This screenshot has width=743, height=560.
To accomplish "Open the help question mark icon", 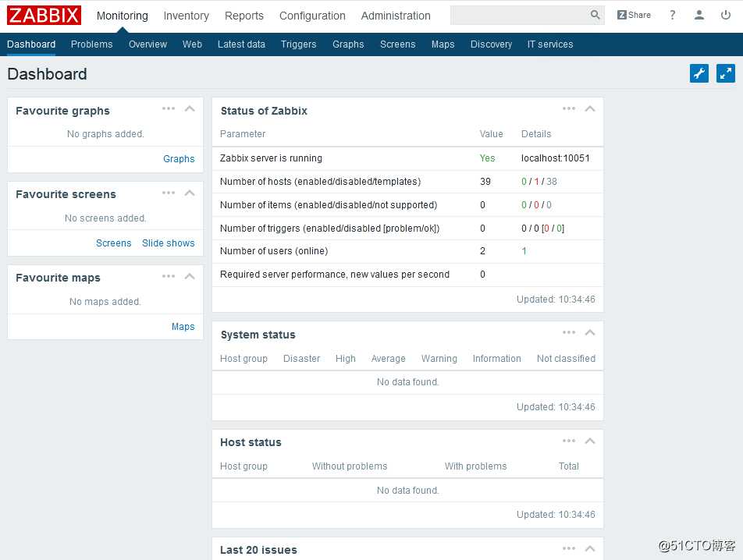I will 673,15.
